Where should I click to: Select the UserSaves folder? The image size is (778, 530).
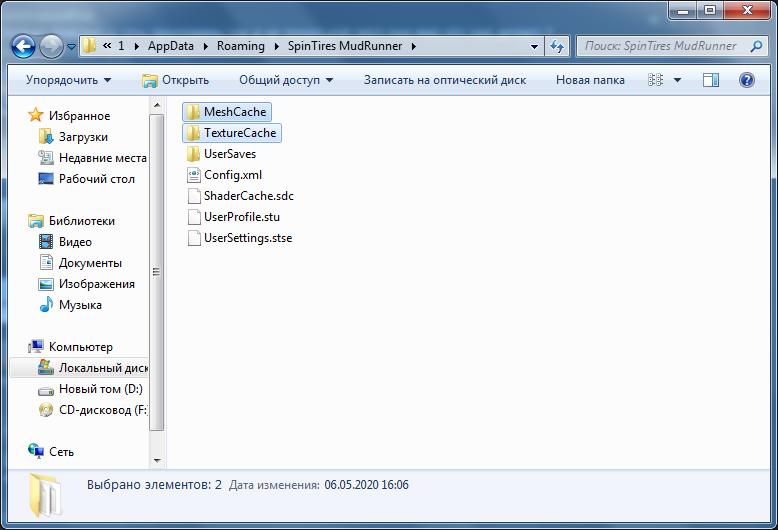click(x=222, y=154)
